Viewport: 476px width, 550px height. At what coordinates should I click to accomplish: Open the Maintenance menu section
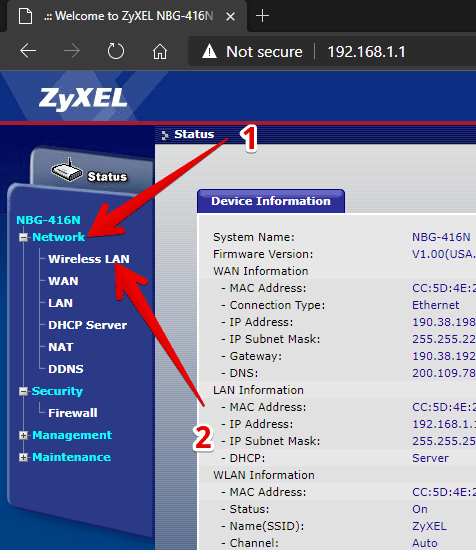tap(71, 457)
